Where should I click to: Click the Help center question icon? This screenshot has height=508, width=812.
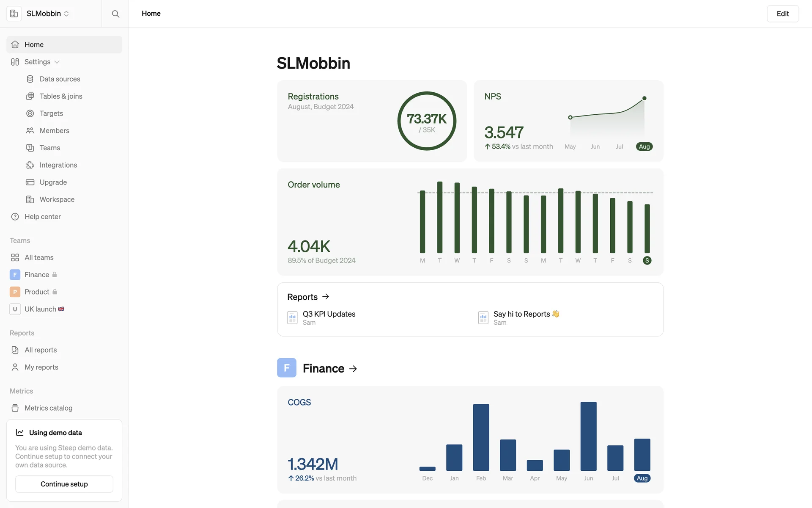[15, 217]
